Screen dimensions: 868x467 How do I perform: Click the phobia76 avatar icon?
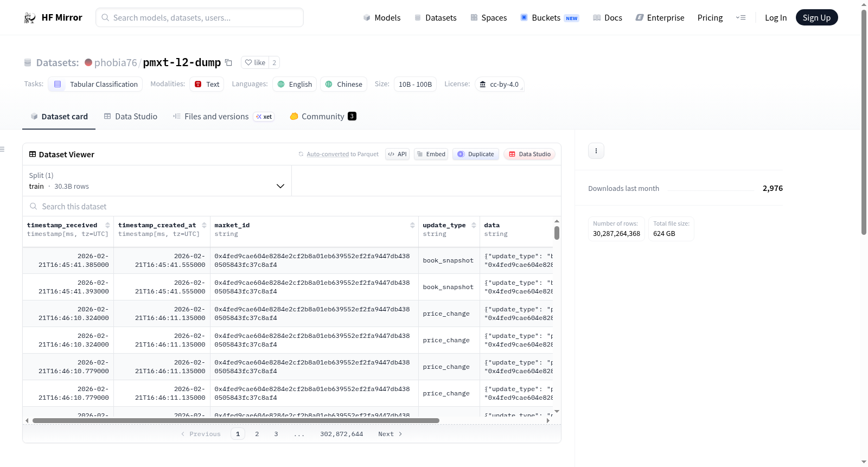88,62
